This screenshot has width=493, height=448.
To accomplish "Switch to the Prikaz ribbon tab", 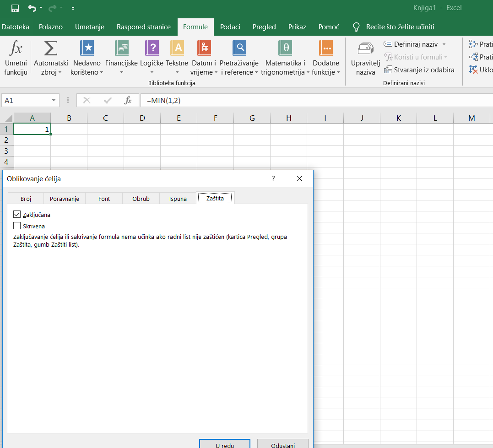I will [297, 27].
